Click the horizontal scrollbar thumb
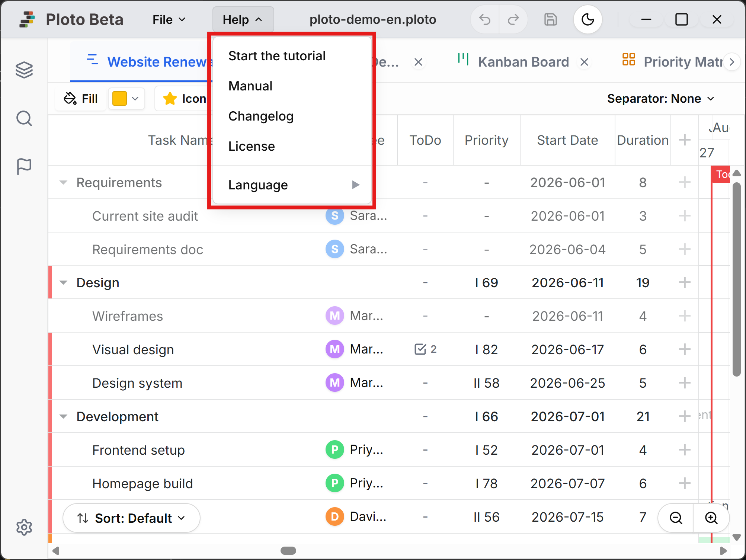 point(288,550)
